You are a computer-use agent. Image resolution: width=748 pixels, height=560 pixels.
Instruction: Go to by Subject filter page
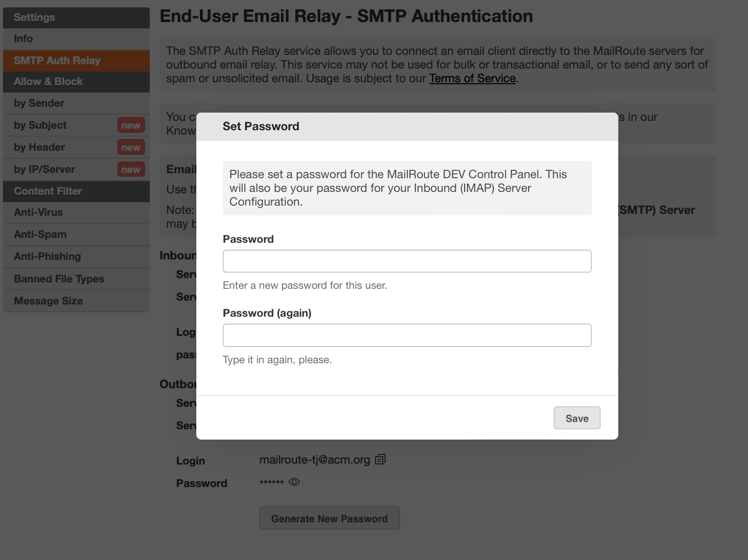[x=40, y=125]
